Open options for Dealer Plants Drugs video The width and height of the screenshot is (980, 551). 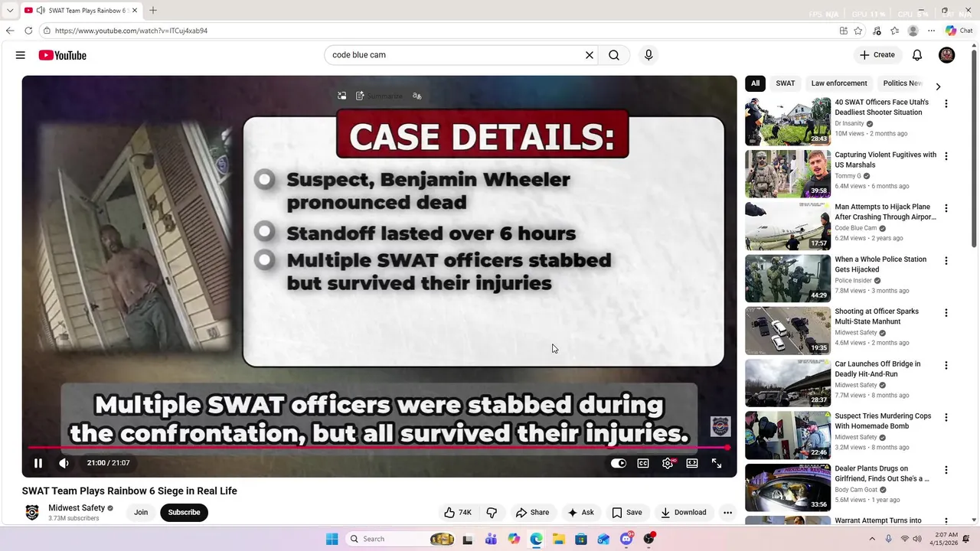pos(946,470)
